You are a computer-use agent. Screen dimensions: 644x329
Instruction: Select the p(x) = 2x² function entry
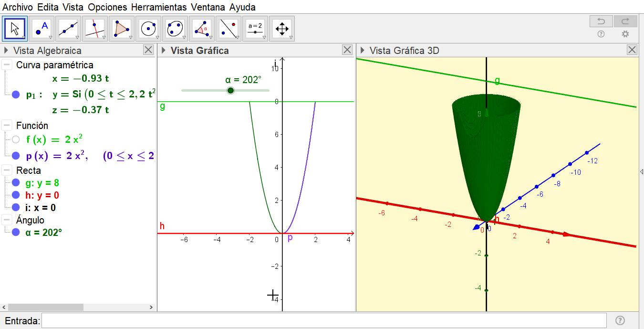point(91,156)
